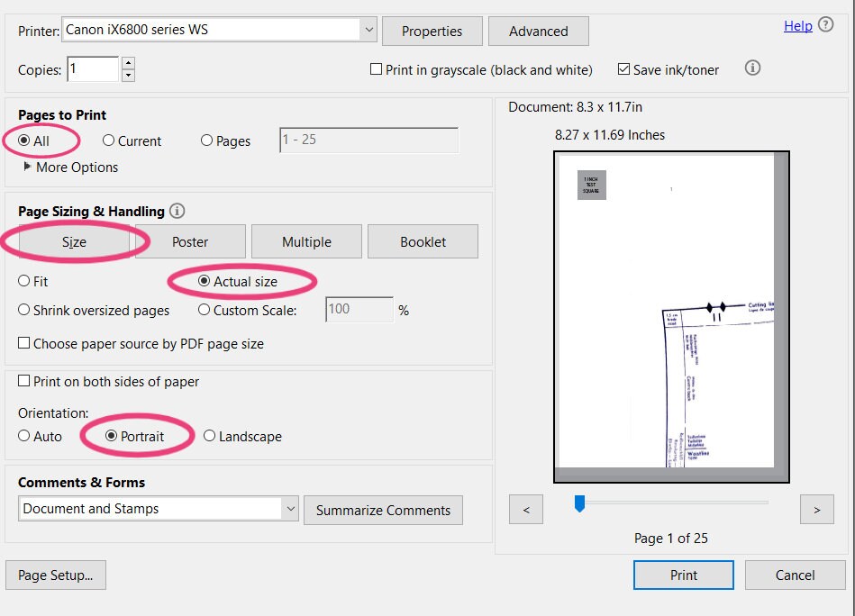Go to previous preview page arrow

click(526, 510)
